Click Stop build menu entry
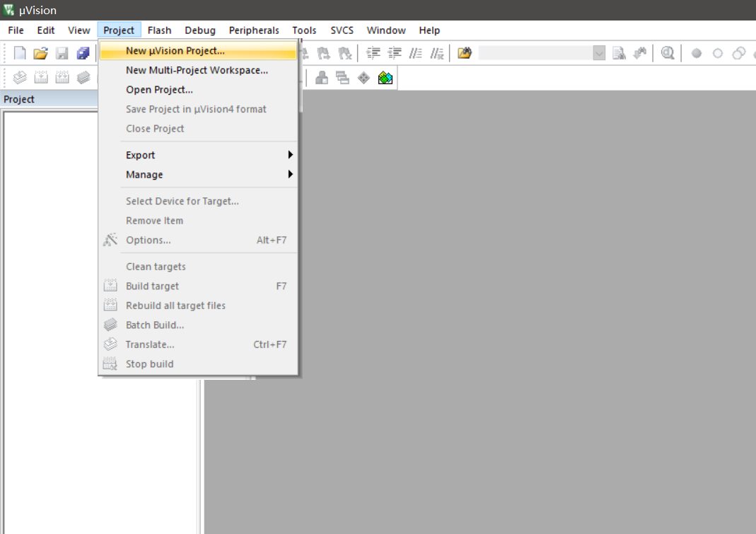 point(198,364)
